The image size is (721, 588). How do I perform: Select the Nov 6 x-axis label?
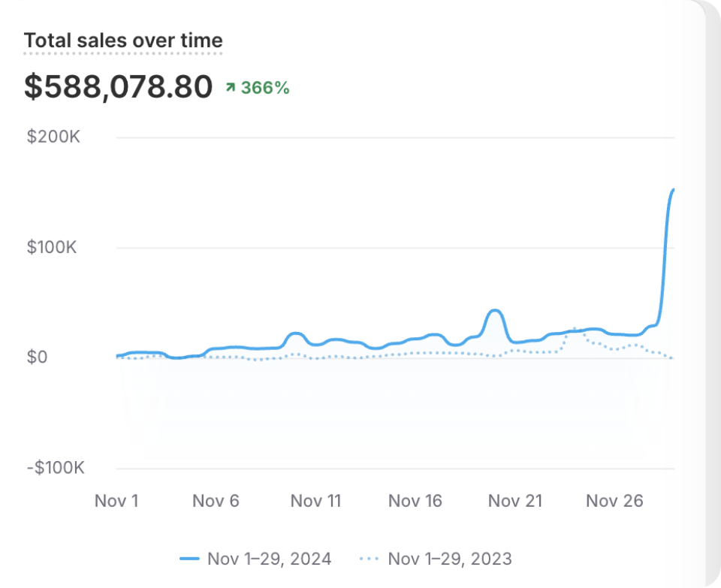click(216, 501)
